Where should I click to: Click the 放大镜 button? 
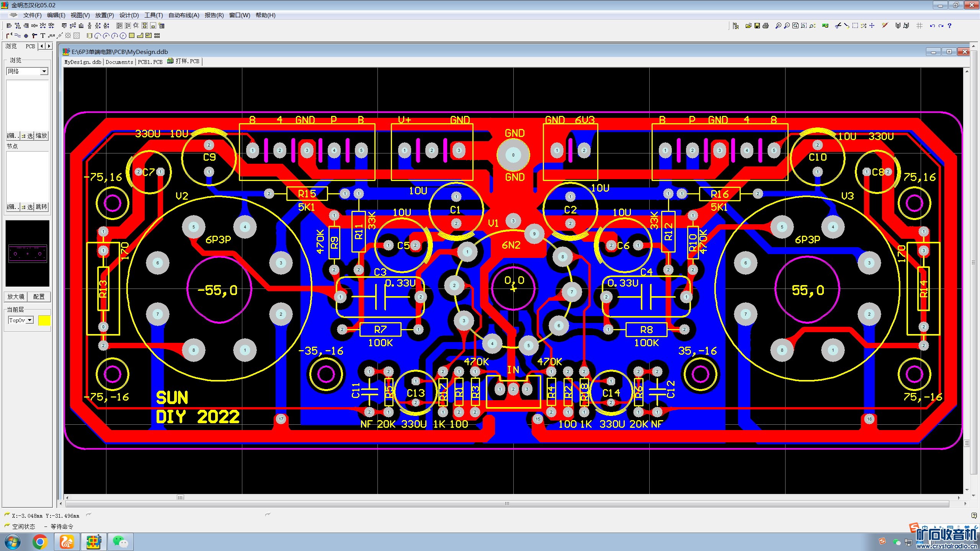[16, 297]
